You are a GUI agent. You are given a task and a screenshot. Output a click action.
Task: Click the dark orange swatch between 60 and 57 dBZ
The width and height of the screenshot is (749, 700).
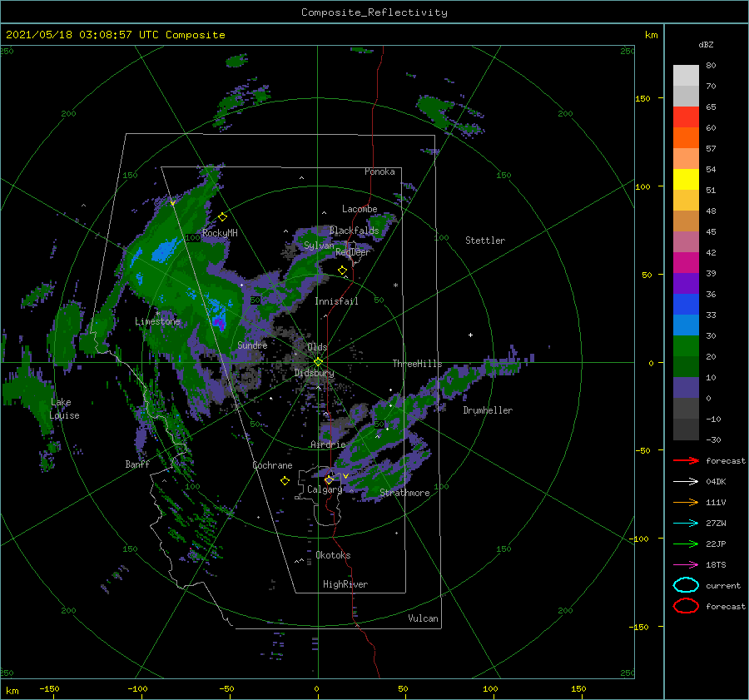(686, 138)
